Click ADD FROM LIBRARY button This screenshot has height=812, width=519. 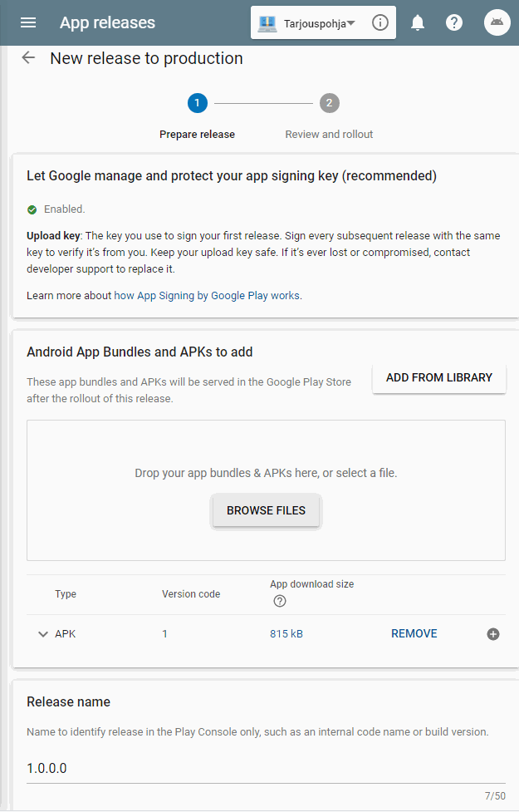click(x=438, y=377)
